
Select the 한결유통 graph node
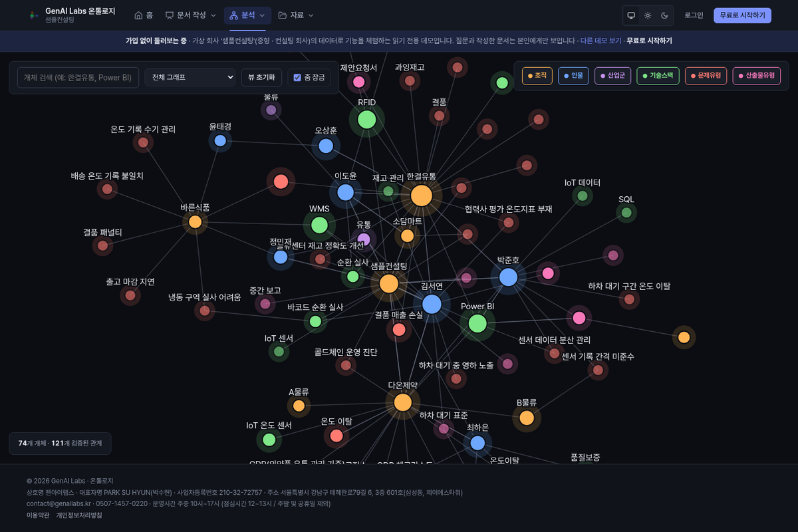[x=421, y=196]
